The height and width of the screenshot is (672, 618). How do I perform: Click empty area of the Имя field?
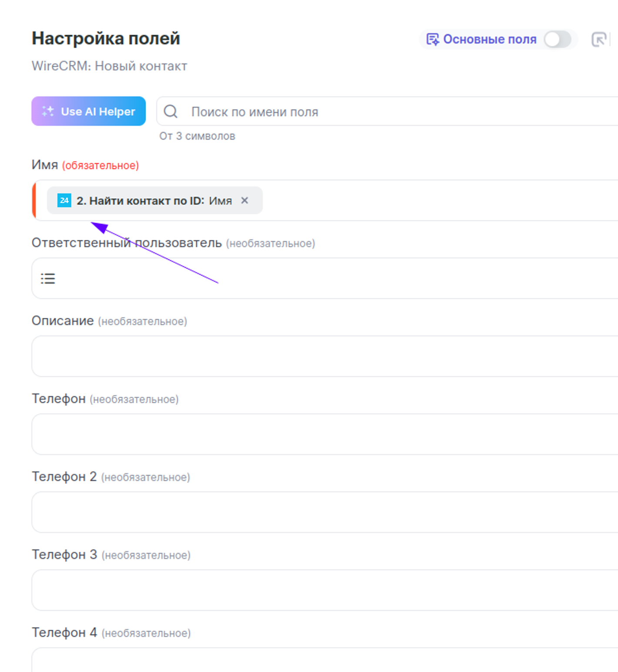435,201
